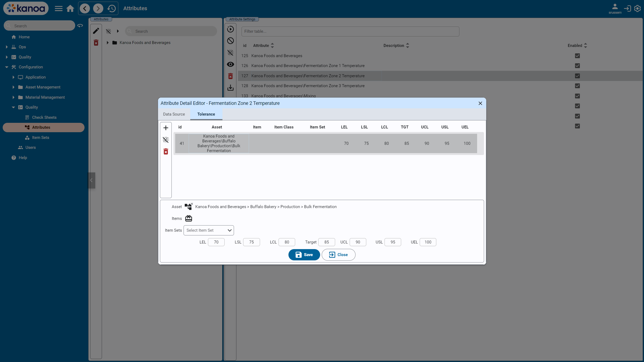Toggle Enabled checkbox for Mixing row 133

point(577,96)
